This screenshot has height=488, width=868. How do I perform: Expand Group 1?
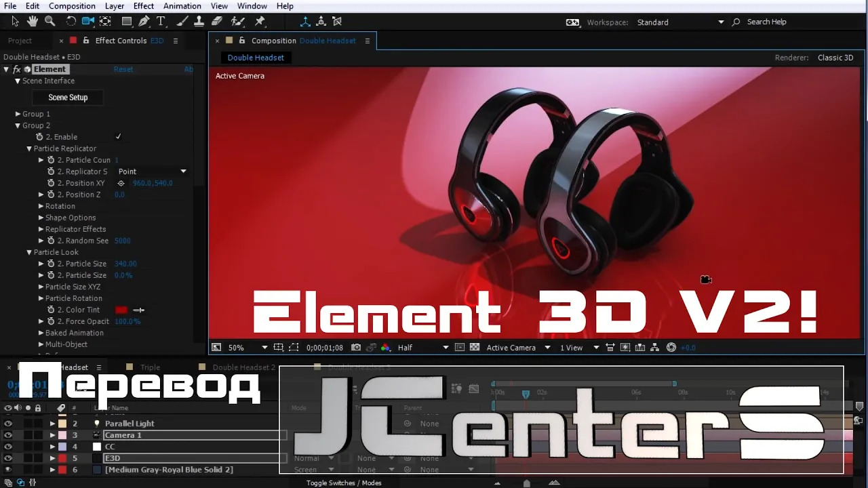[x=18, y=114]
